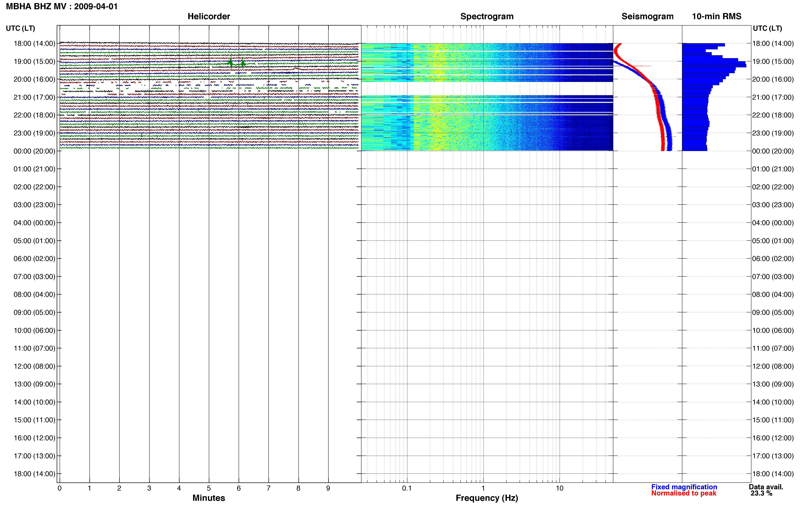
Task: Click the left '00:00 (20:00)' time label
Action: pos(34,151)
